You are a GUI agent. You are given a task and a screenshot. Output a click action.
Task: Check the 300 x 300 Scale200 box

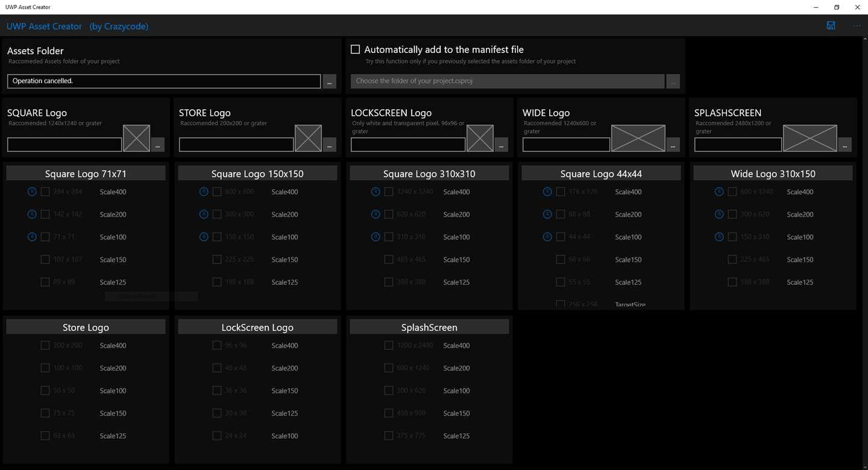click(x=217, y=214)
